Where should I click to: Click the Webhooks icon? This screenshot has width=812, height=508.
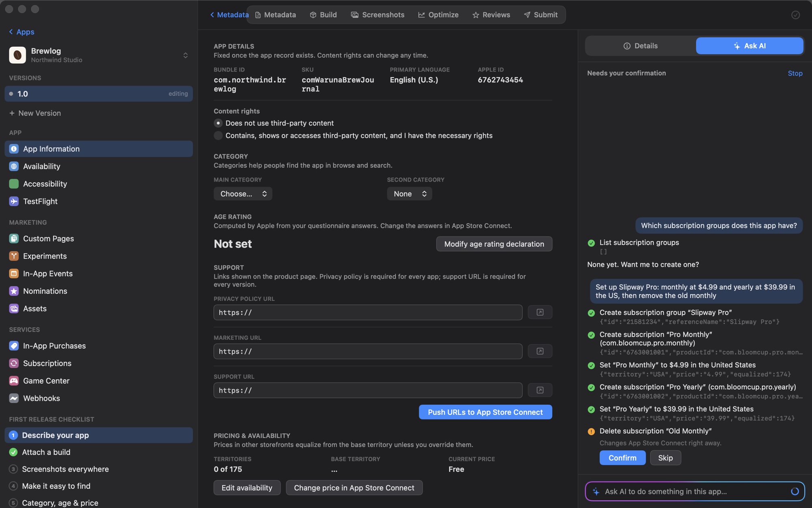coord(14,398)
